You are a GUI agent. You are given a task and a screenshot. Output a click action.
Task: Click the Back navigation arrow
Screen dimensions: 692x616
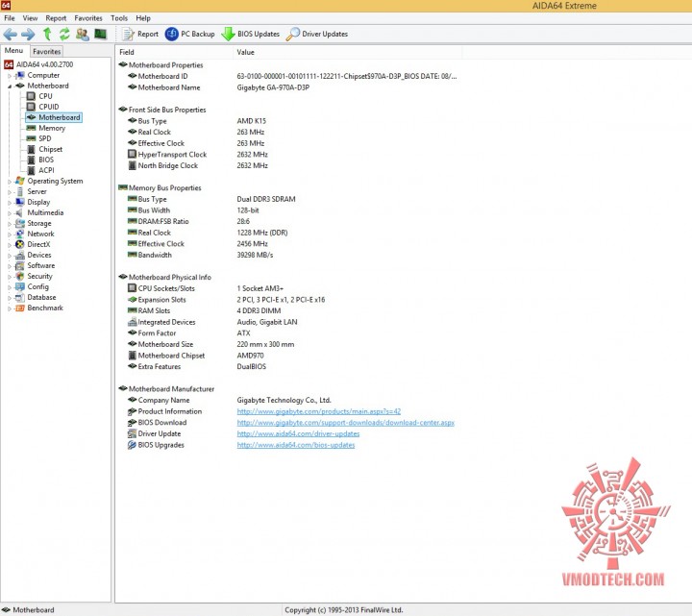11,34
